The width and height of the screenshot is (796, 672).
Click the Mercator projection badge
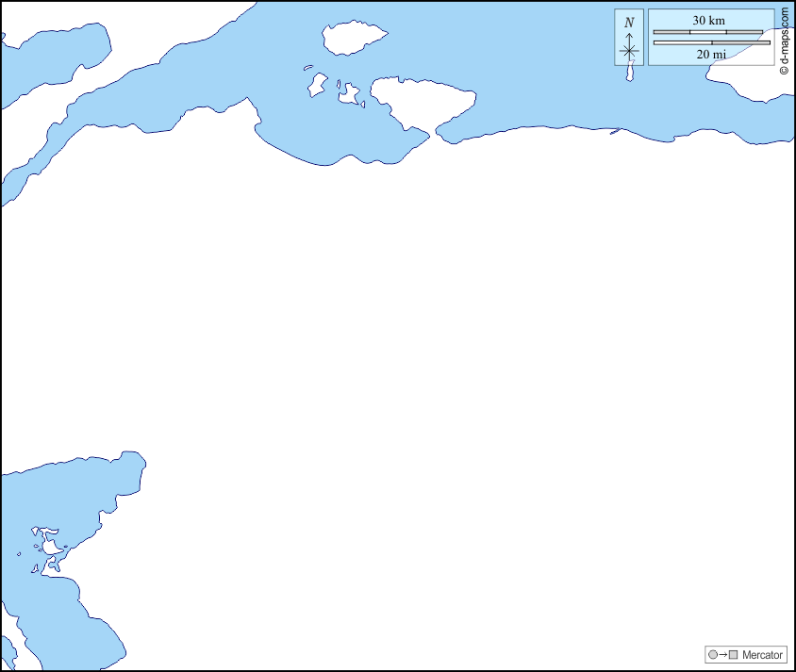tap(745, 655)
